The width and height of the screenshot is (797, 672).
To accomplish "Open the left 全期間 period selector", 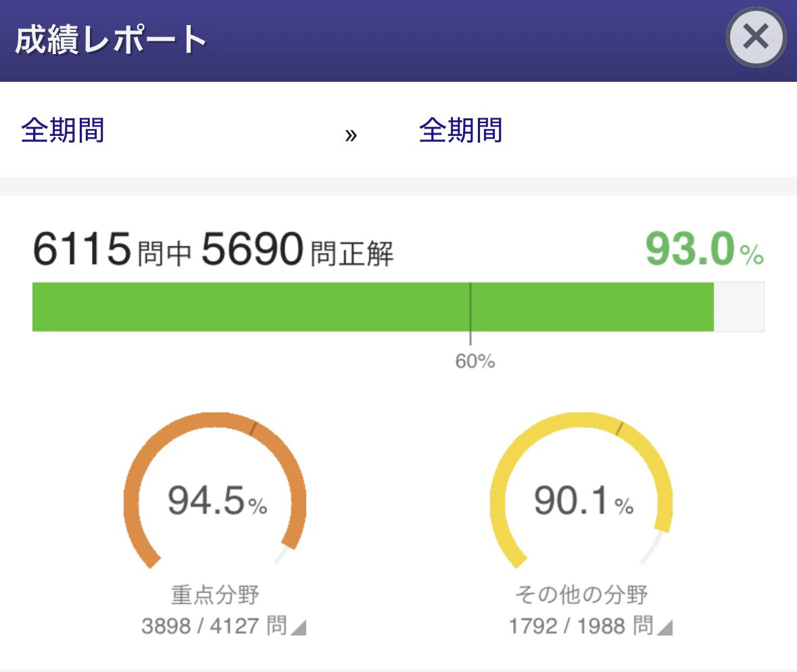I will point(62,131).
